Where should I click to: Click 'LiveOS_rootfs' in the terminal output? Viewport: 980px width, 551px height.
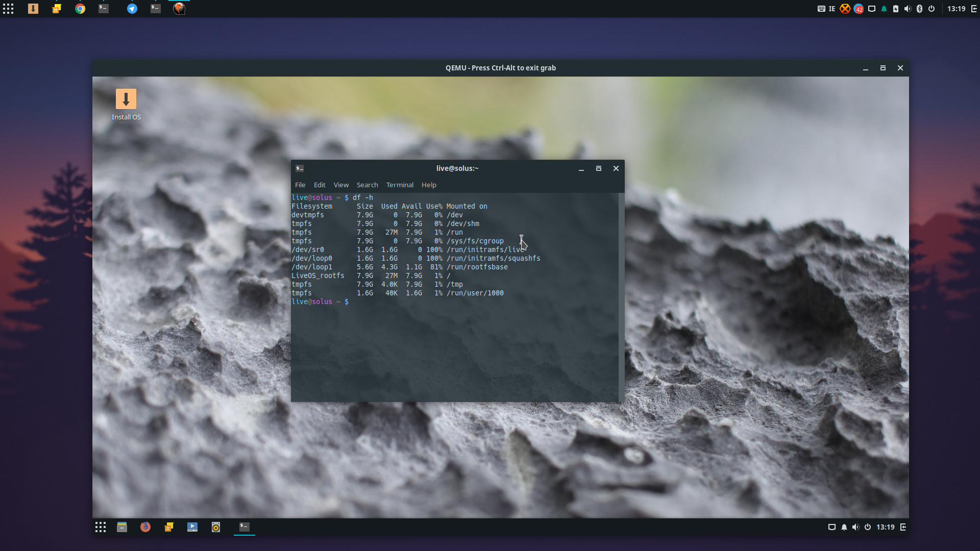tap(318, 275)
